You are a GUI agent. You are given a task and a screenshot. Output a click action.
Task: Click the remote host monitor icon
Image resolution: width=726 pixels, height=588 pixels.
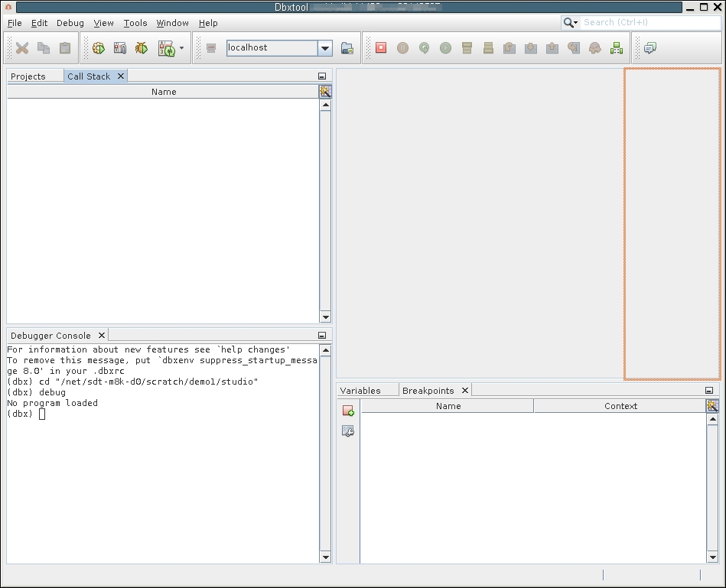(x=211, y=48)
